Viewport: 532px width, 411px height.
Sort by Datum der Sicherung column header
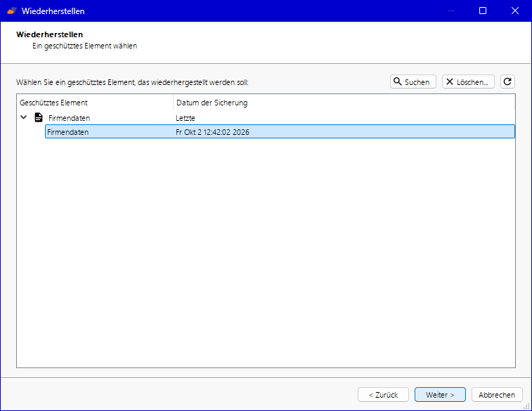[344, 103]
